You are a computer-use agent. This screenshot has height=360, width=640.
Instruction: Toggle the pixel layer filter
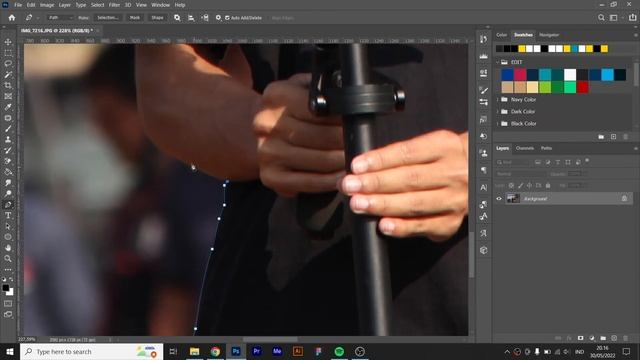[538, 162]
